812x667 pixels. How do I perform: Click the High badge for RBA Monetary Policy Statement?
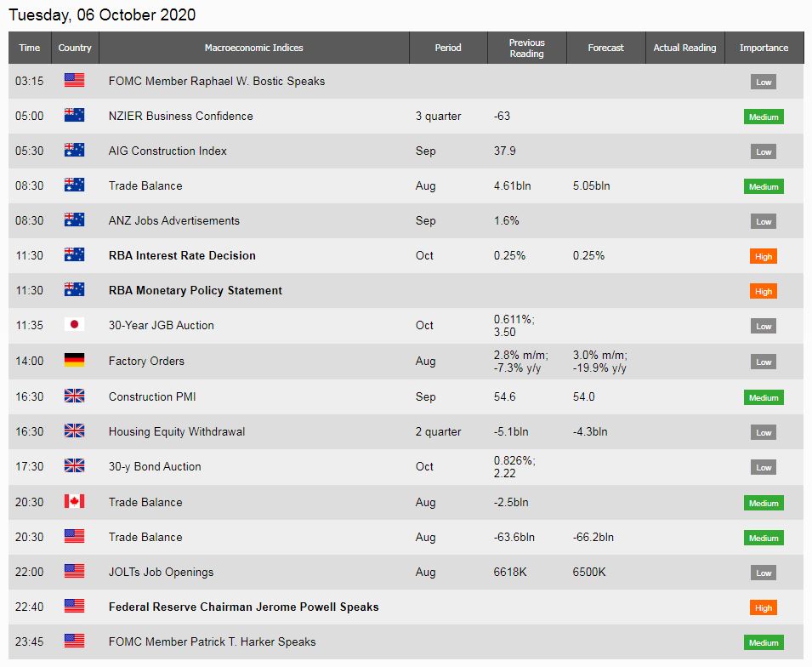[764, 291]
